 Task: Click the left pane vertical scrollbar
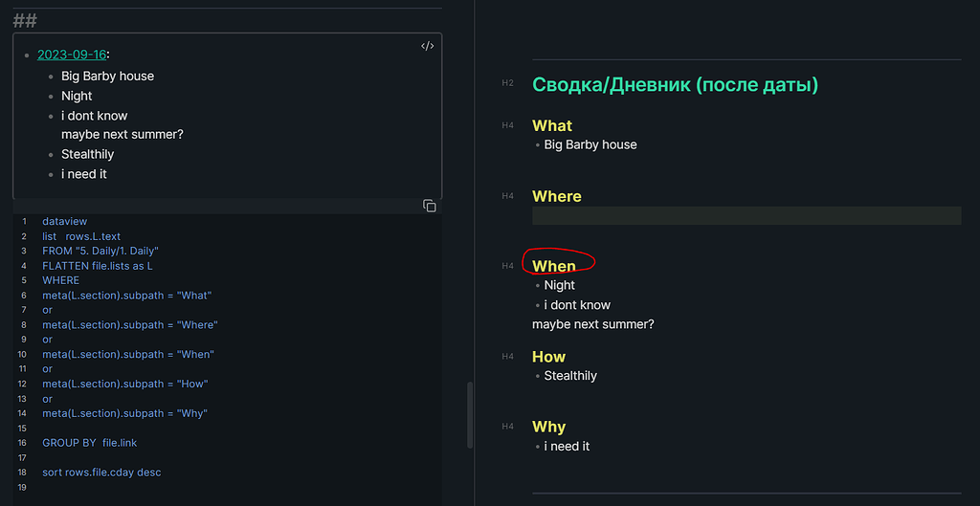pyautogui.click(x=469, y=415)
